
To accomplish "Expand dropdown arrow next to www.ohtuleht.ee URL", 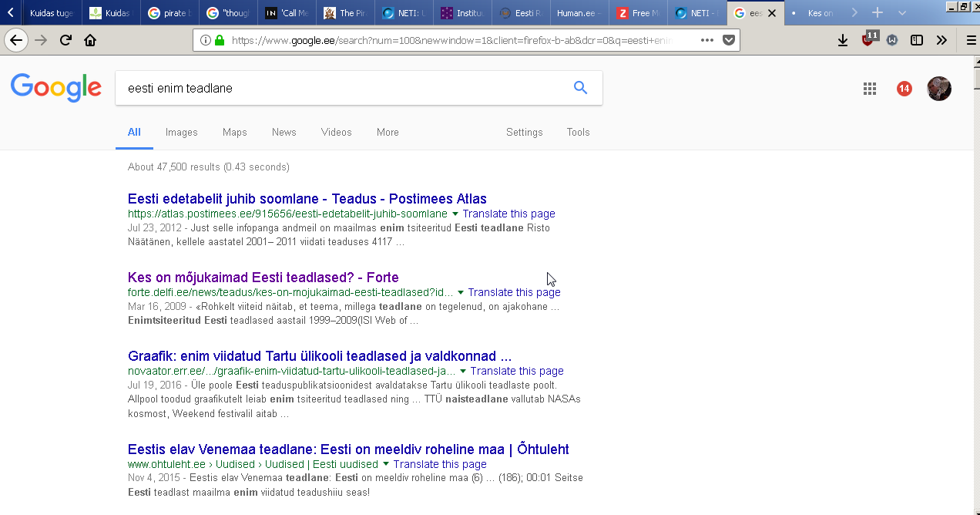I will coord(386,464).
